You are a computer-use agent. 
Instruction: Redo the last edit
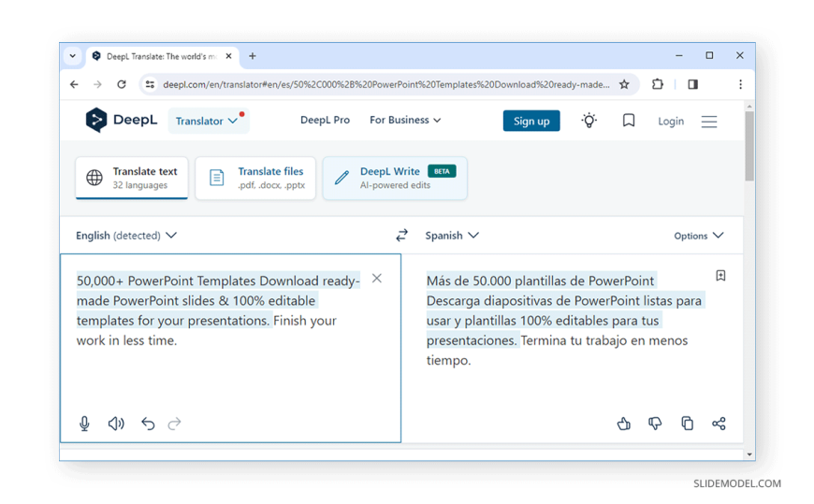click(174, 424)
